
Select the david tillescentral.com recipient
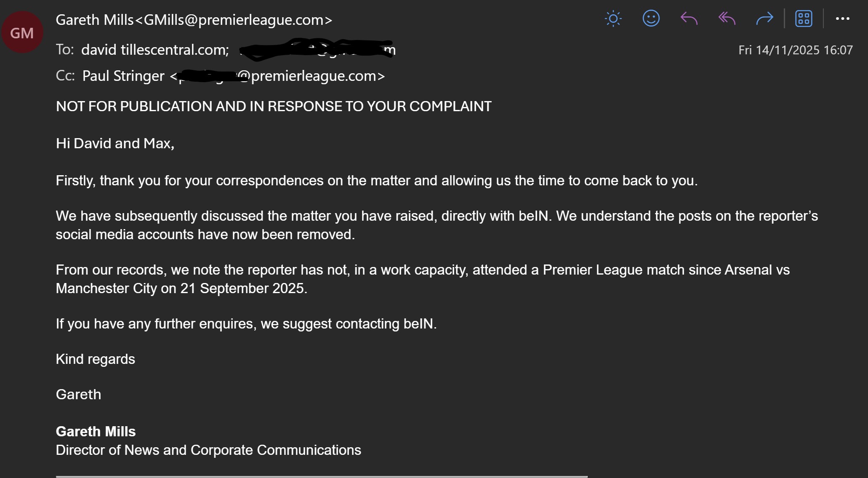pos(154,50)
